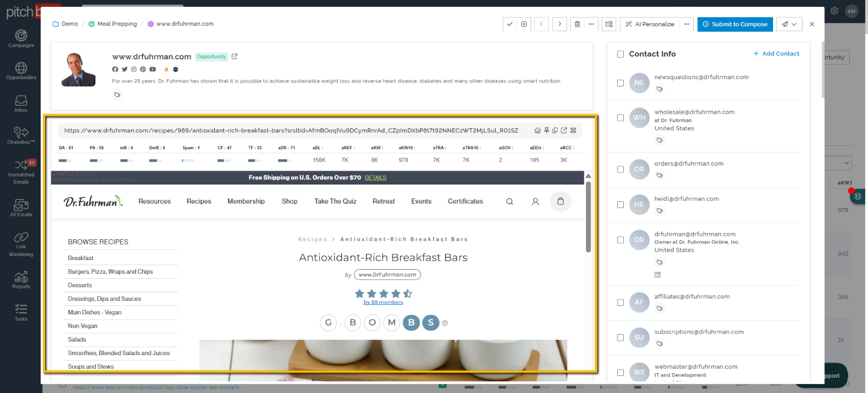This screenshot has height=393, width=868.
Task: Click the embedded page vertical scrollbar
Action: [588, 217]
